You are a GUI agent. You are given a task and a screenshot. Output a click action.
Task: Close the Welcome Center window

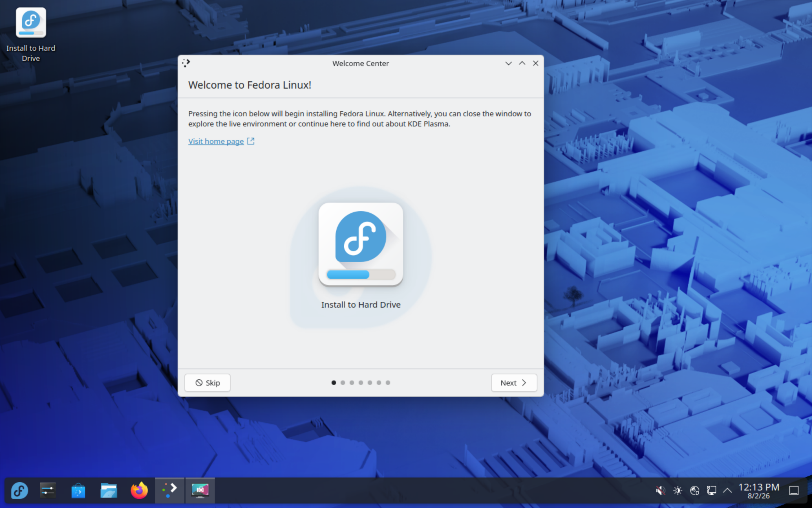[x=535, y=63]
